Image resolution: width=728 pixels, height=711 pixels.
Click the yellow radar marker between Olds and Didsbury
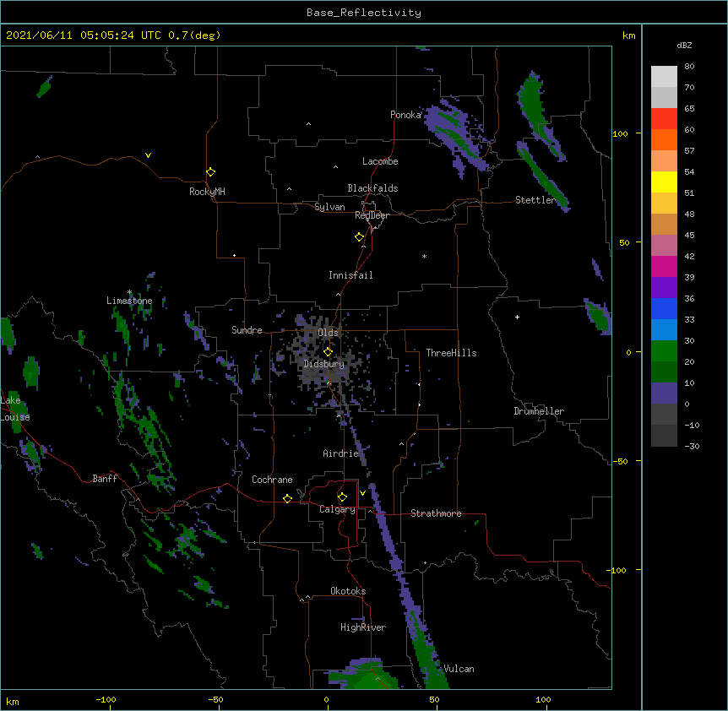point(328,352)
